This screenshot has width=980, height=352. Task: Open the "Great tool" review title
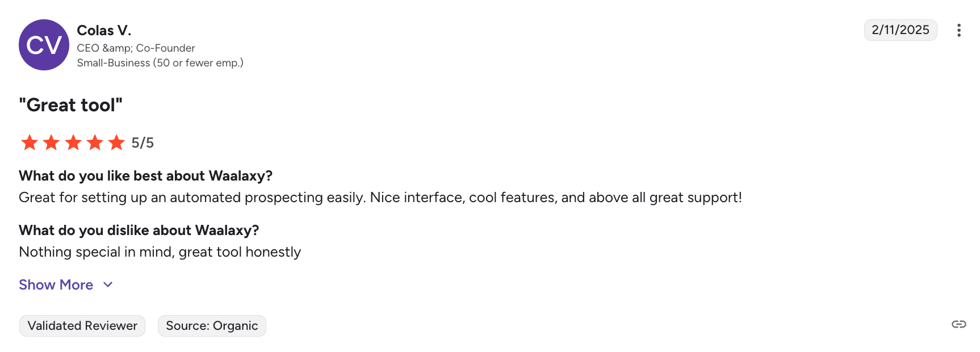point(70,104)
